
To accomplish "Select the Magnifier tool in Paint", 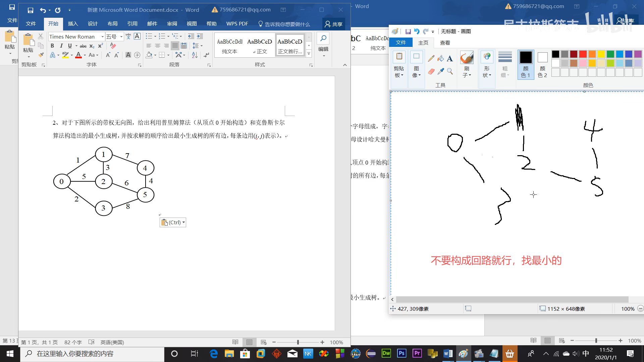I will coord(450,71).
